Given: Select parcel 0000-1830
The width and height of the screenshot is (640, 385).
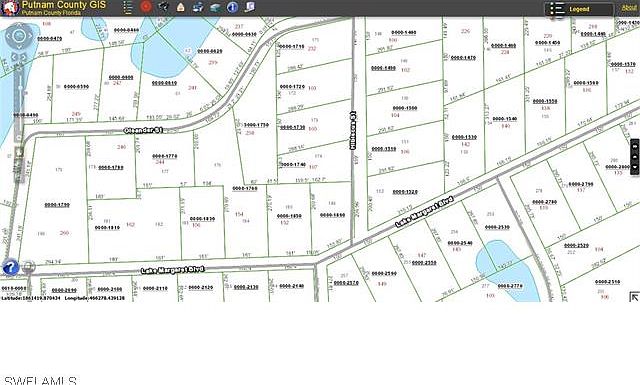Looking at the screenshot, I should click(202, 219).
